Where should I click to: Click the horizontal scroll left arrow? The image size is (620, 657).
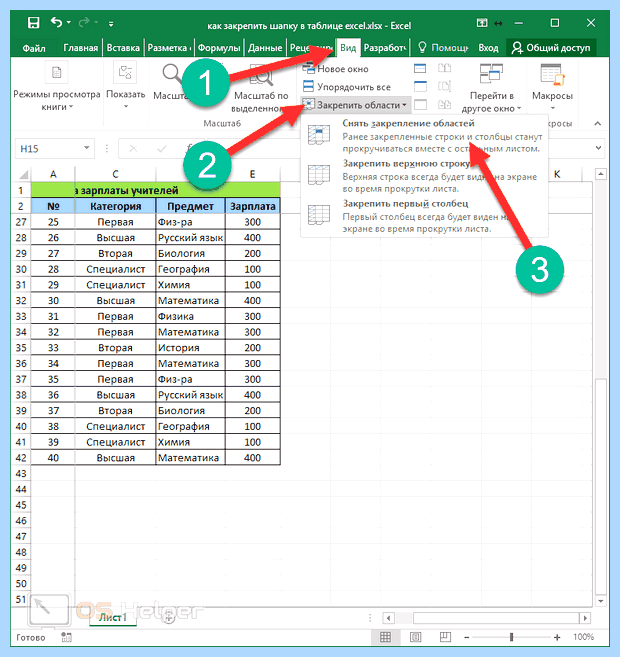pos(389,618)
